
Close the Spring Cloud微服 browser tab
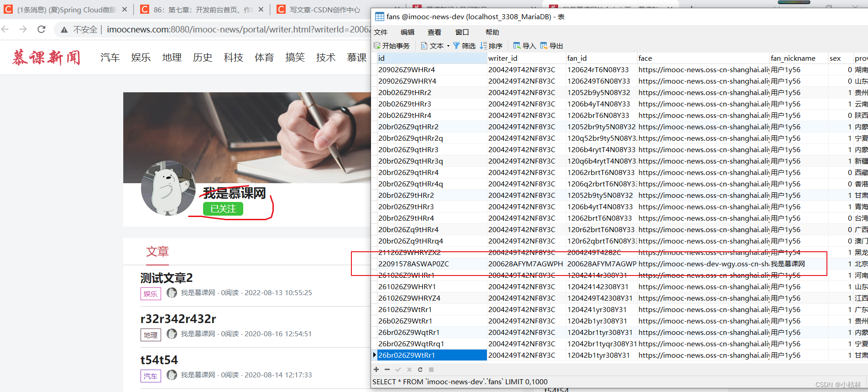pyautogui.click(x=124, y=9)
